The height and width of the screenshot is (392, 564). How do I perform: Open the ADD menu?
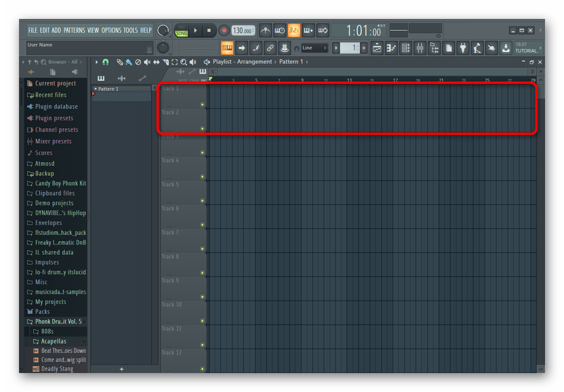(x=56, y=30)
